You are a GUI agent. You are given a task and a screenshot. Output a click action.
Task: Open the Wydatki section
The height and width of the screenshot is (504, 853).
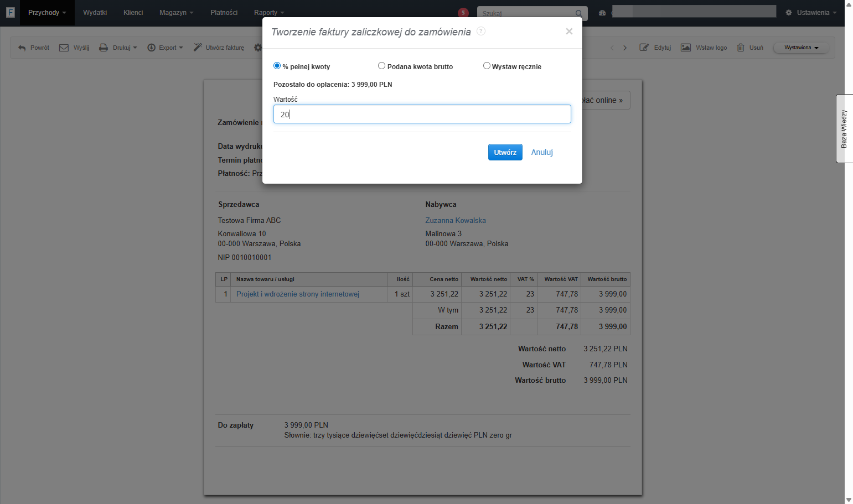pos(95,13)
